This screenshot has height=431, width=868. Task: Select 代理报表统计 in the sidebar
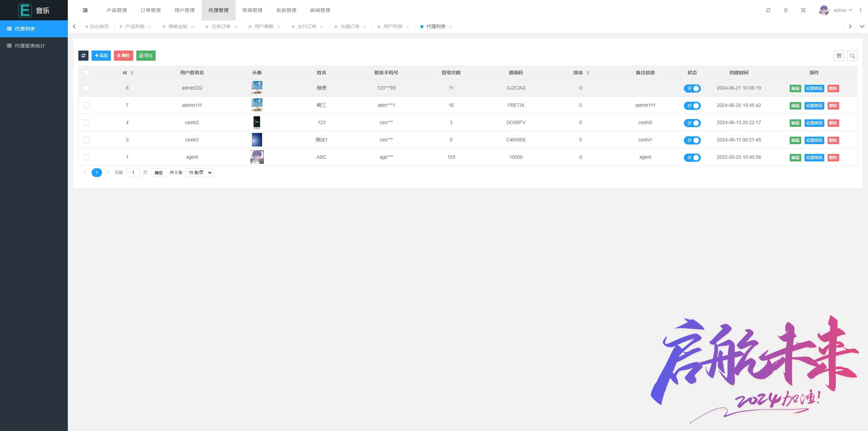point(34,46)
